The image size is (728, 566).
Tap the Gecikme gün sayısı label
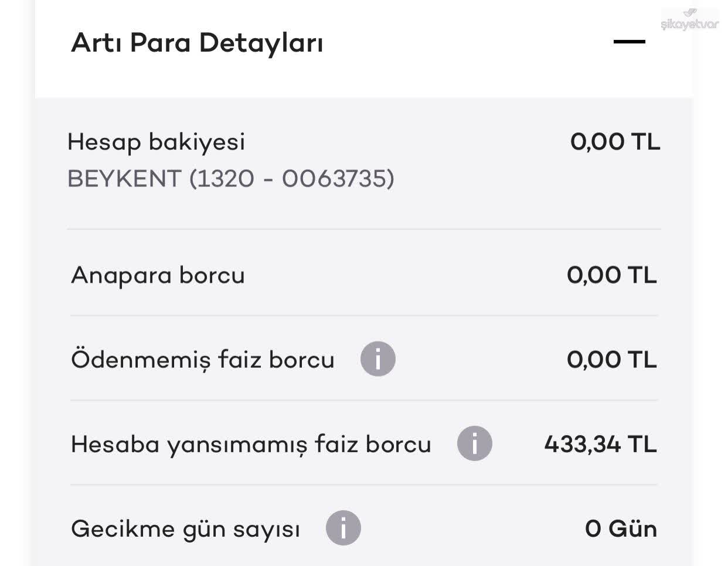coord(185,528)
